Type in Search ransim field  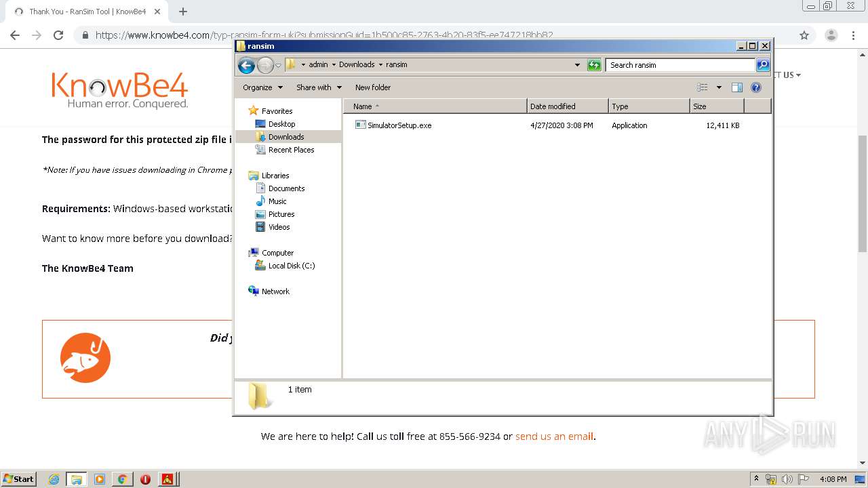click(x=680, y=65)
